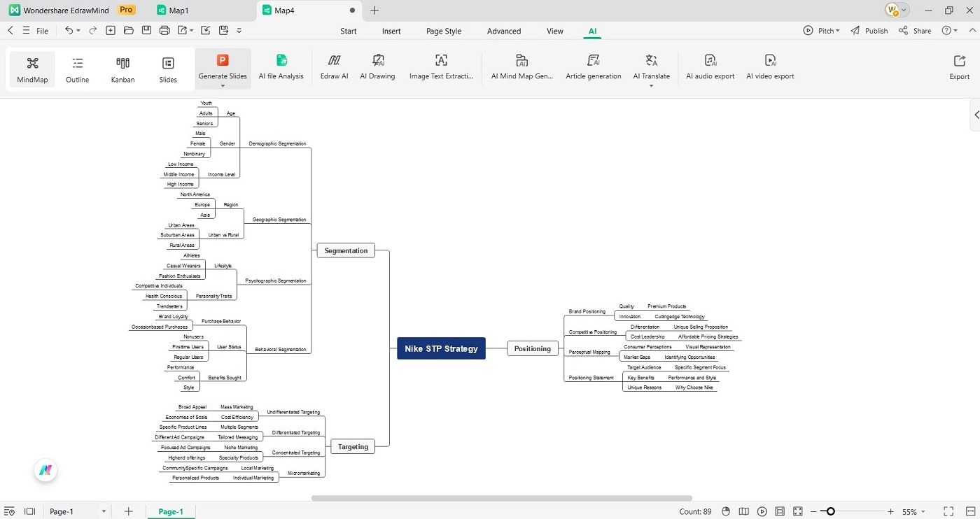Open the Insert ribbon tab
Image resolution: width=980 pixels, height=519 pixels.
coord(391,31)
